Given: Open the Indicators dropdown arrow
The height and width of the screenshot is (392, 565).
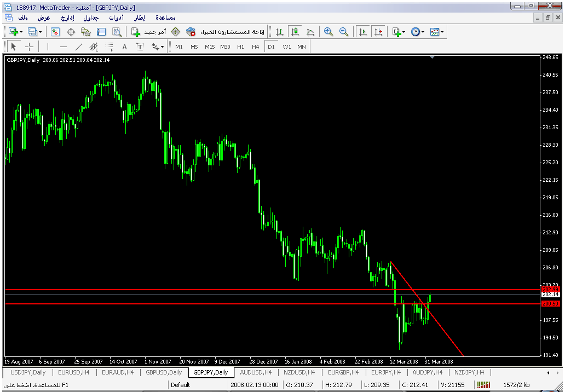Looking at the screenshot, I should tap(404, 32).
